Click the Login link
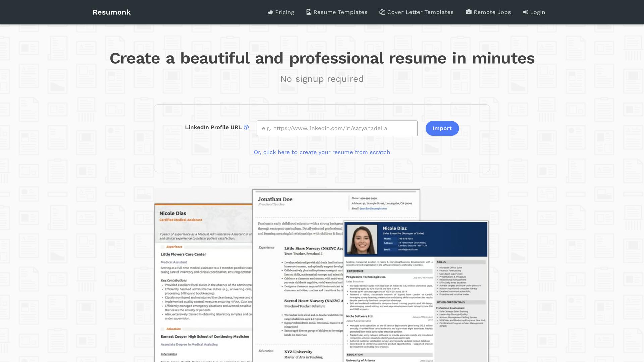The height and width of the screenshot is (362, 644). coord(537,12)
